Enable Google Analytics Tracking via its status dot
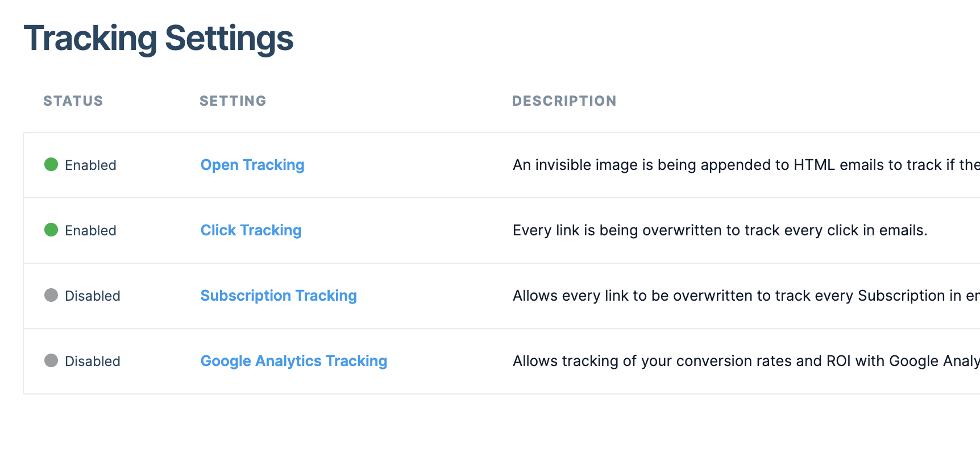The image size is (980, 465). click(x=51, y=361)
